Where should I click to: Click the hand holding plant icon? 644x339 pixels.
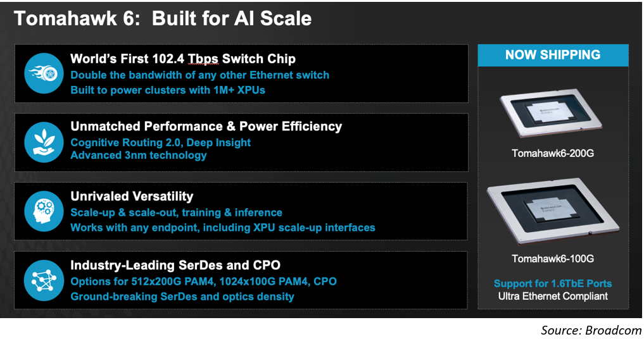43,142
